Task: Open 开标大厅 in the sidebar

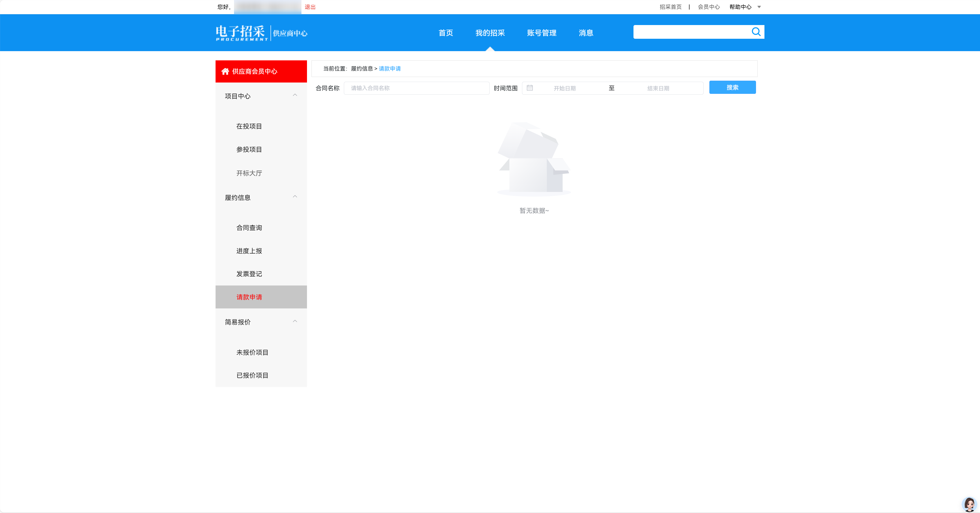Action: (249, 173)
